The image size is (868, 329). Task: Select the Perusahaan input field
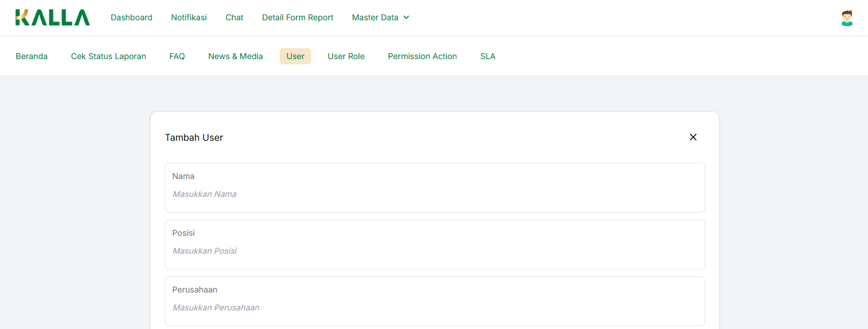[x=434, y=308]
